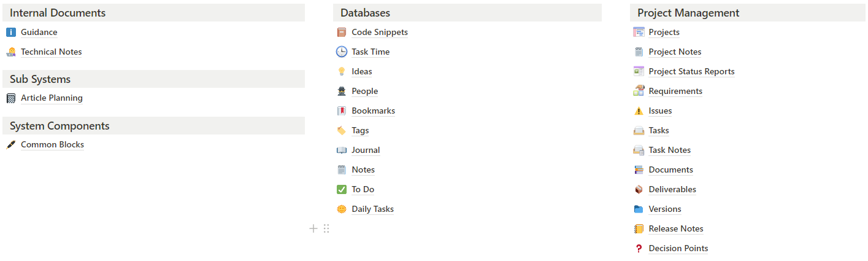
Task: Open the Bookmarks database link
Action: (x=373, y=111)
